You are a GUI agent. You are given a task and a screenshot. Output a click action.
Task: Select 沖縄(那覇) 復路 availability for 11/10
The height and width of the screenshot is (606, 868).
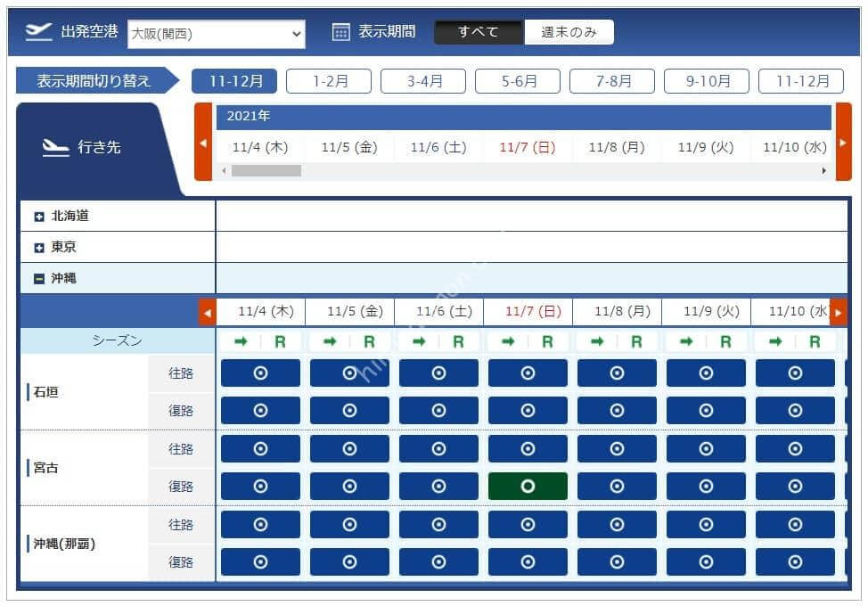795,562
